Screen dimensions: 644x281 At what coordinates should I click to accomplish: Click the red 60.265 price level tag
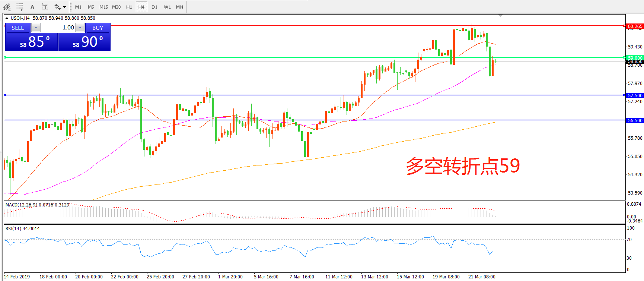click(635, 26)
